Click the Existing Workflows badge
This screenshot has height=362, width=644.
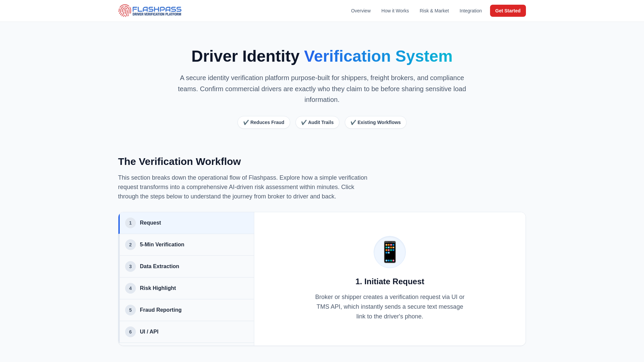[376, 122]
